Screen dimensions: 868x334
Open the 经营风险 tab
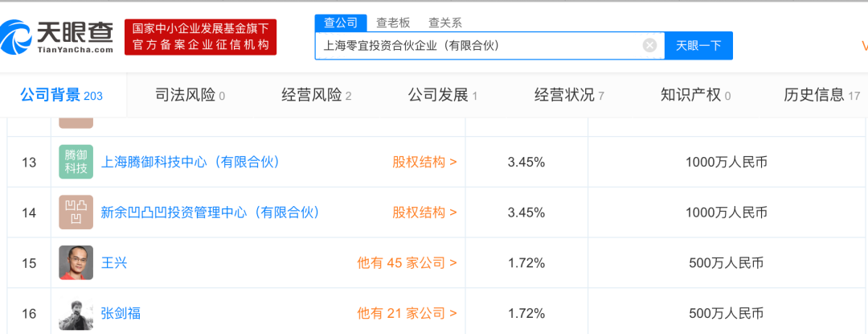[316, 95]
